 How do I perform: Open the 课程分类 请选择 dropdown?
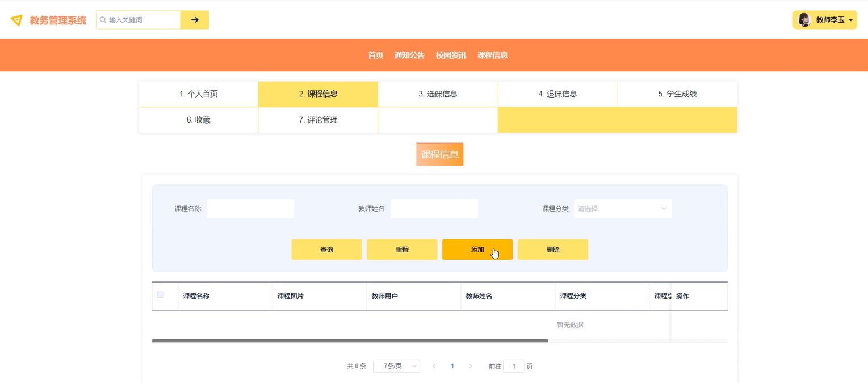tap(623, 209)
